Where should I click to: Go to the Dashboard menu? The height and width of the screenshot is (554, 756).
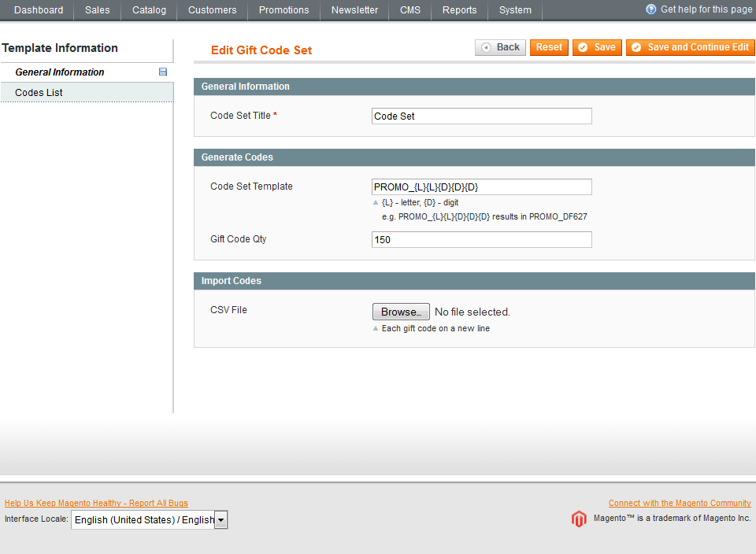tap(39, 10)
